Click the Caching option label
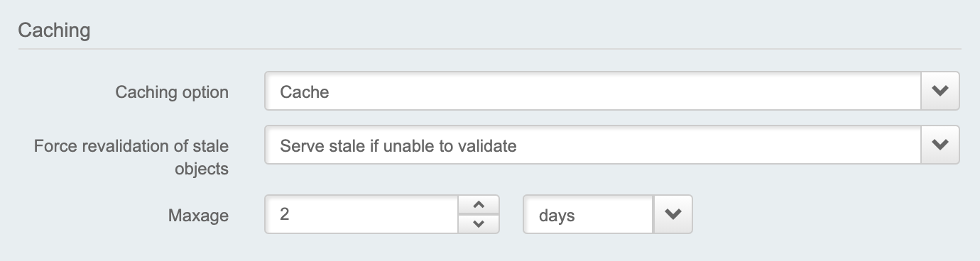Image resolution: width=980 pixels, height=261 pixels. 172,92
